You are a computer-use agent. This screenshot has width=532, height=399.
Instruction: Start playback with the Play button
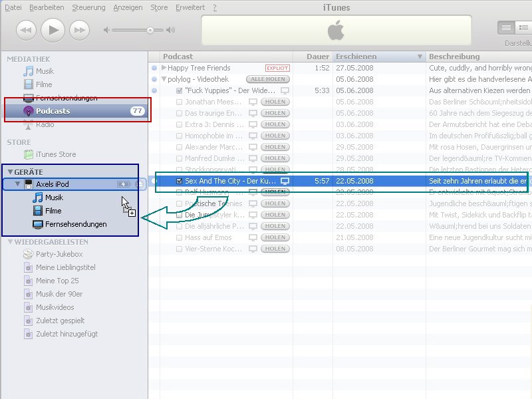[53, 30]
